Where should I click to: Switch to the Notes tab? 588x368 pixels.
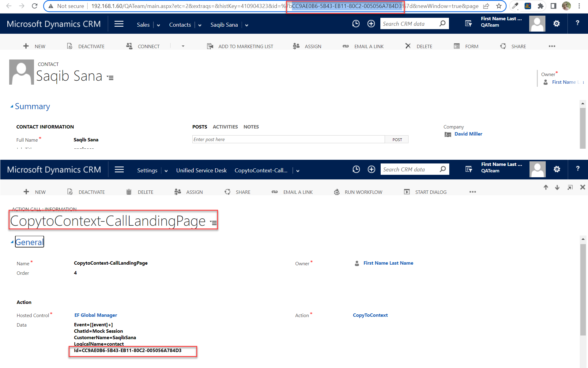(251, 127)
